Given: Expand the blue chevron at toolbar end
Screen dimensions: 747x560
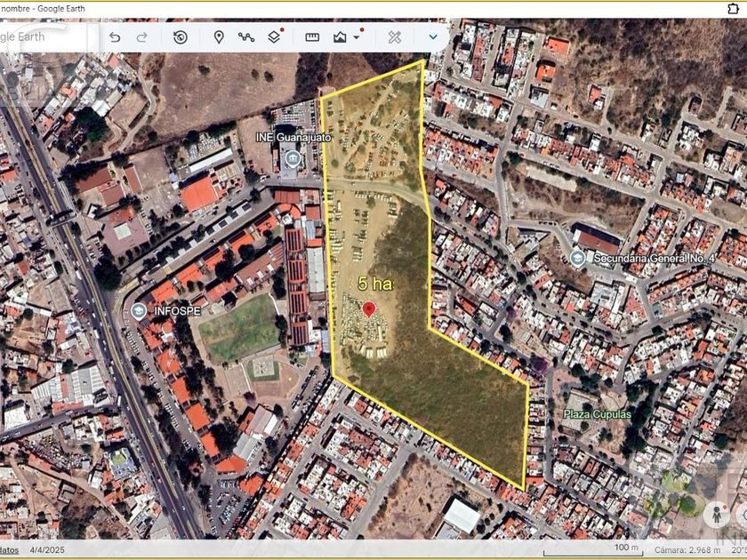Looking at the screenshot, I should [433, 37].
